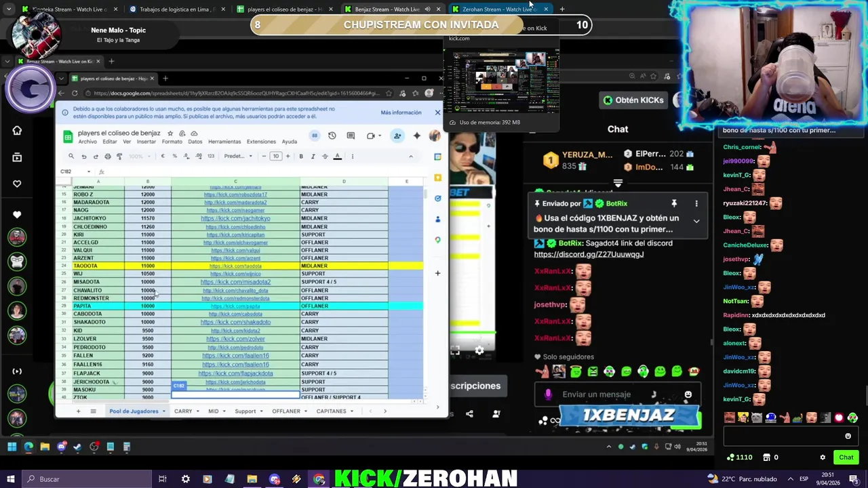The width and height of the screenshot is (868, 488).
Task: Open the Extensiones menu
Action: click(x=261, y=142)
